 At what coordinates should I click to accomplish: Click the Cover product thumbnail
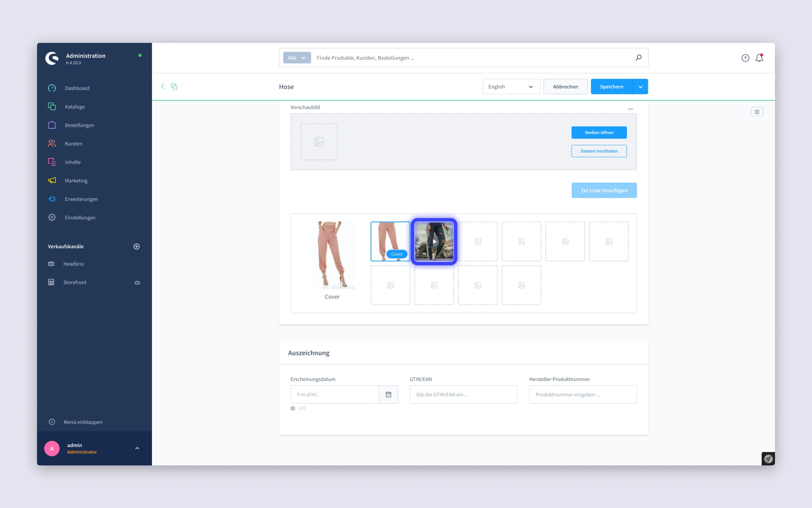click(x=390, y=241)
